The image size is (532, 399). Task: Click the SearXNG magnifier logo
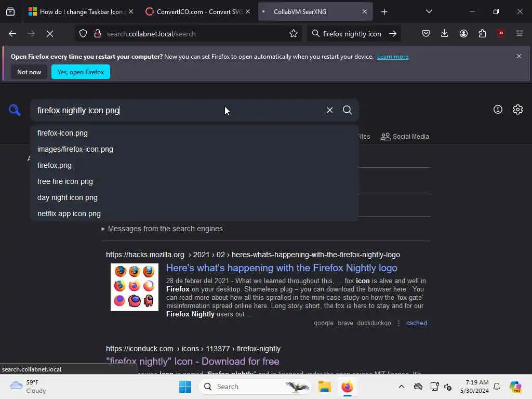point(15,110)
